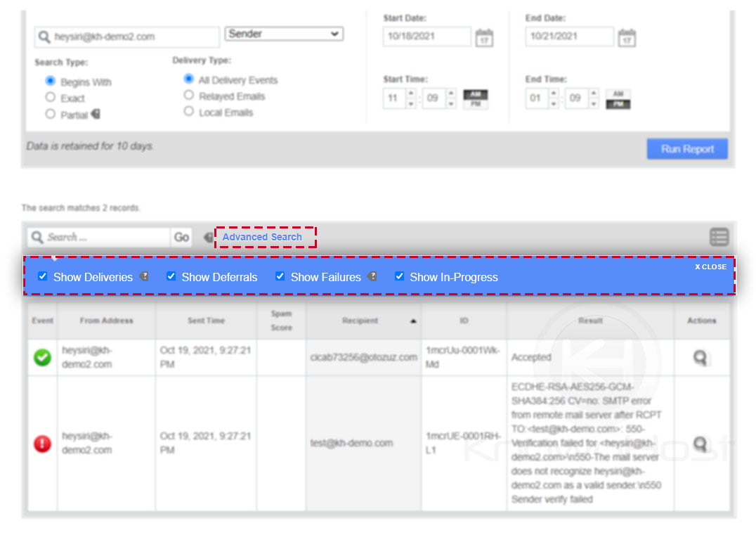Decrease the End Time minutes with down arrow
Image resolution: width=756 pixels, height=535 pixels.
(594, 103)
